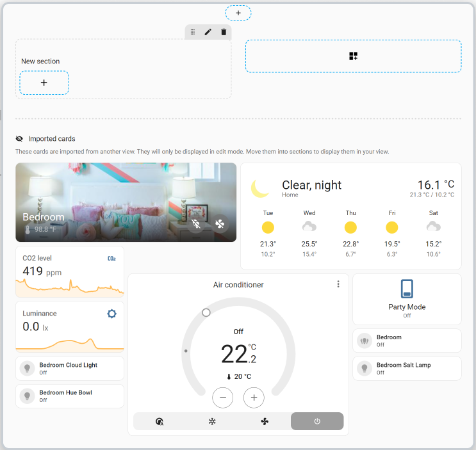476x450 pixels.
Task: Click the add section grid icon
Action: click(353, 56)
